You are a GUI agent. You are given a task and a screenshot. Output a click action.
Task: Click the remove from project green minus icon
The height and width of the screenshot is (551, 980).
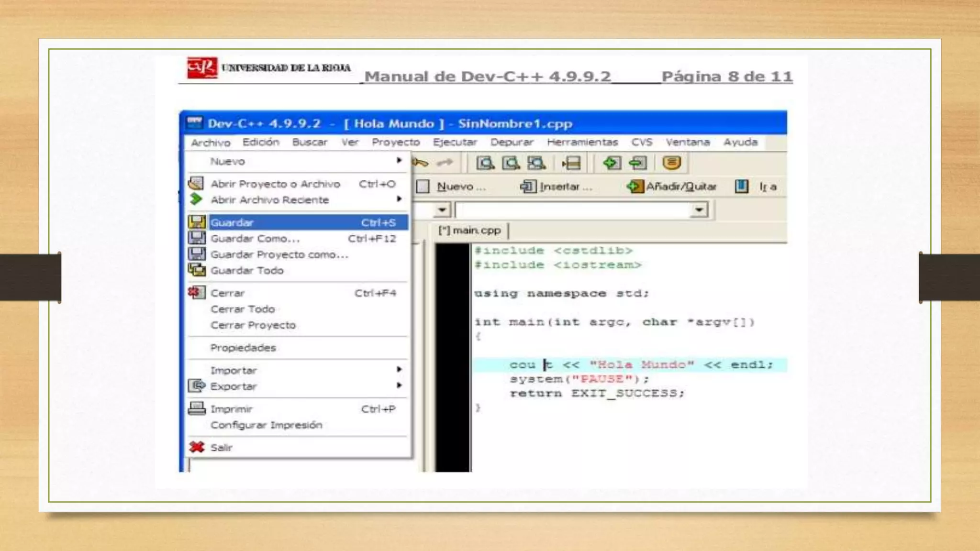pyautogui.click(x=638, y=163)
